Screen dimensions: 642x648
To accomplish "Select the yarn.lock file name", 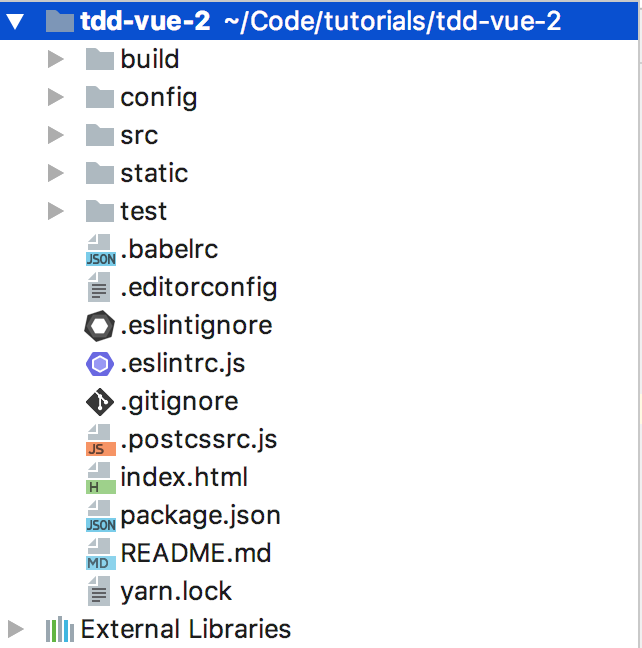I will point(176,592).
